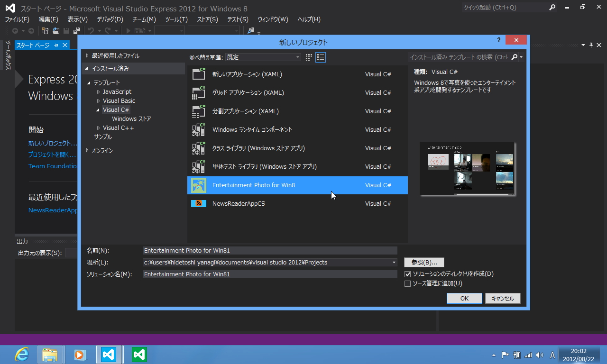The width and height of the screenshot is (607, 364).
Task: Select the 単体テスト ライブラリ template icon
Action: 198,166
